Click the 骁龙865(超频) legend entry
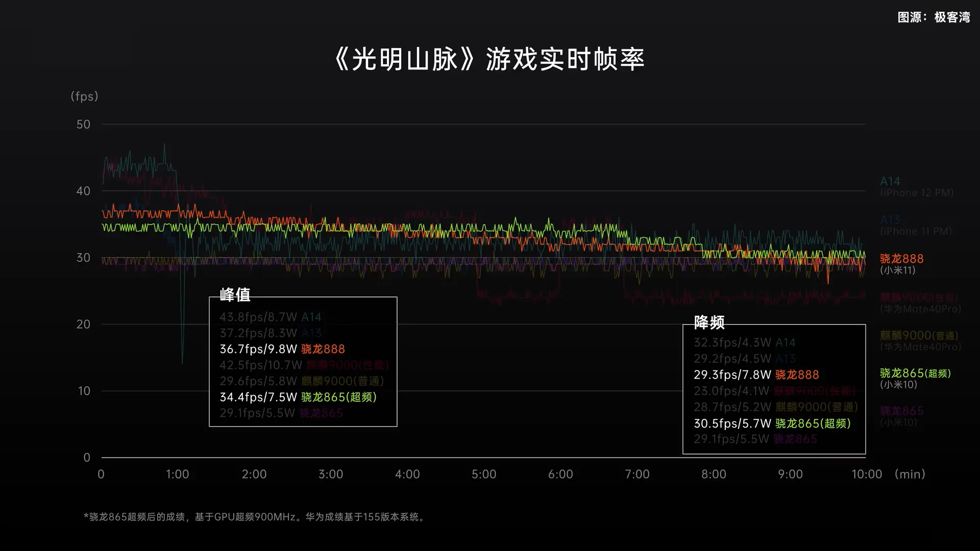This screenshot has height=551, width=980. pos(916,373)
